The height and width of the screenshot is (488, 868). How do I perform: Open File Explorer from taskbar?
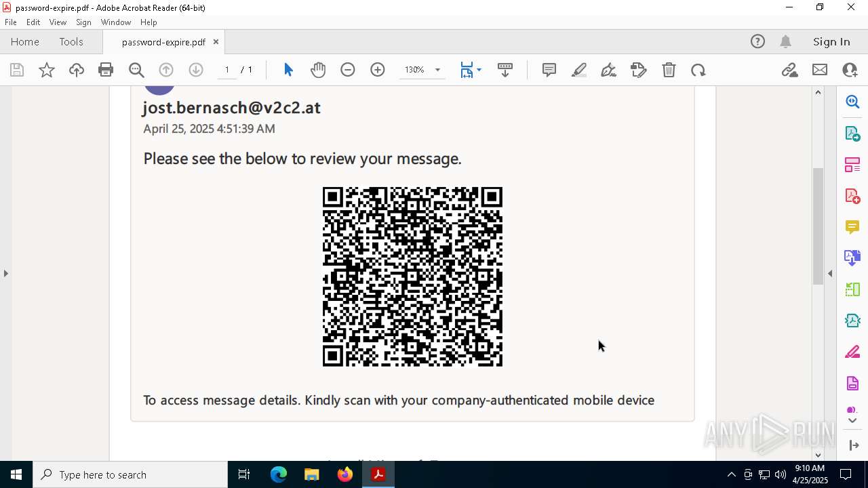(x=311, y=474)
